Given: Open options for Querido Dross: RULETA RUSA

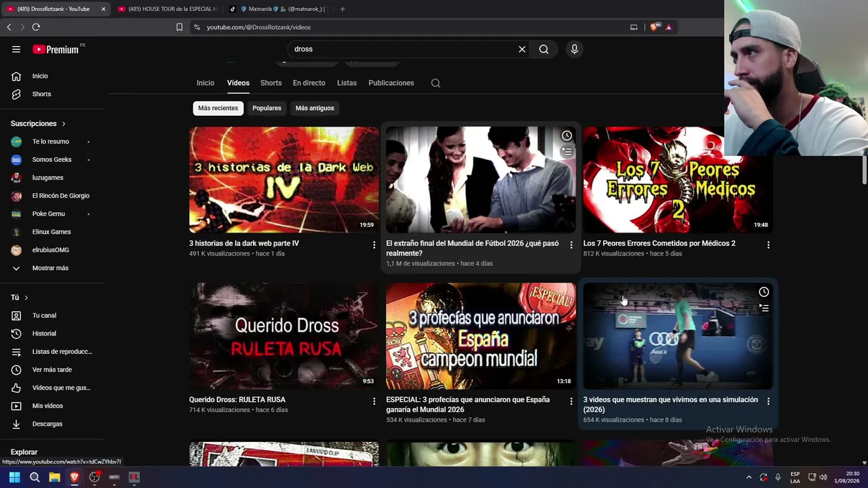Looking at the screenshot, I should [x=374, y=401].
